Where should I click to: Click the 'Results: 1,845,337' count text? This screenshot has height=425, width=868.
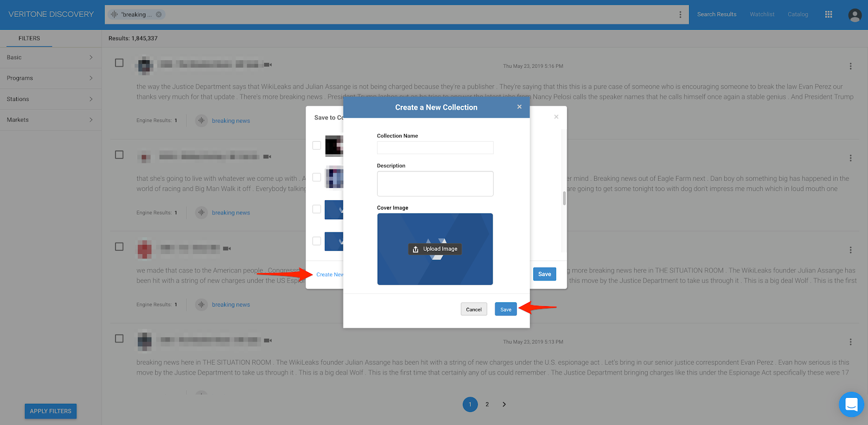coord(133,39)
